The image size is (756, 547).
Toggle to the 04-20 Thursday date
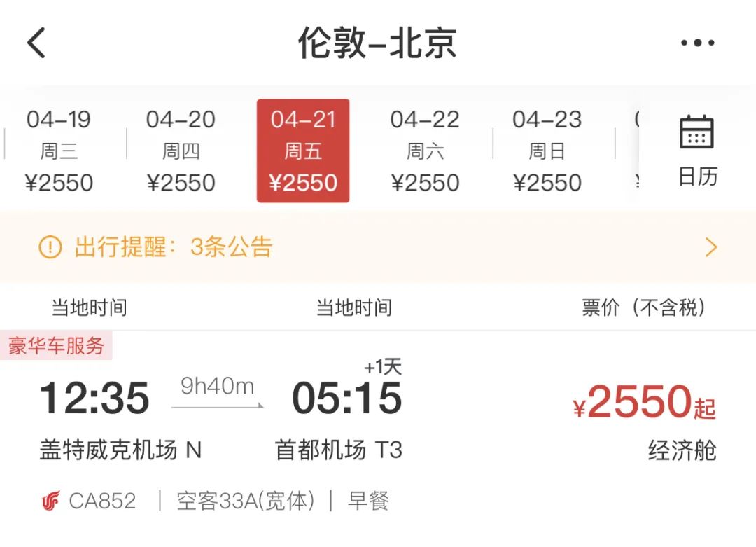pos(181,150)
